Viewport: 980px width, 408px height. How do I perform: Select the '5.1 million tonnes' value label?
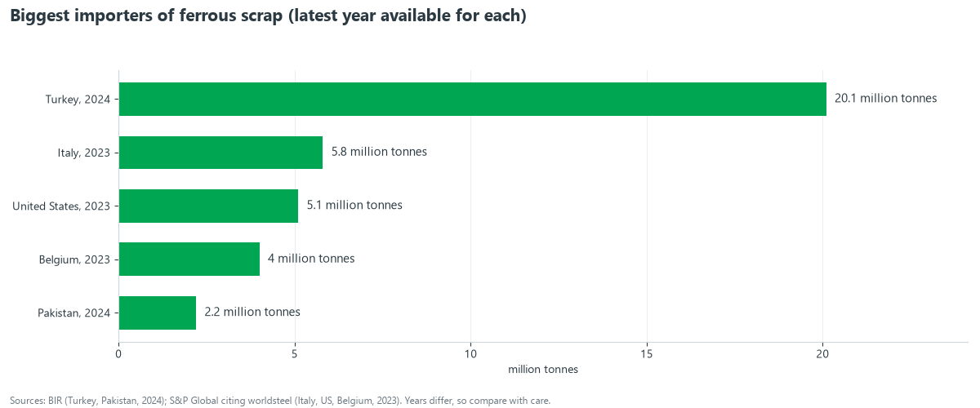point(354,206)
